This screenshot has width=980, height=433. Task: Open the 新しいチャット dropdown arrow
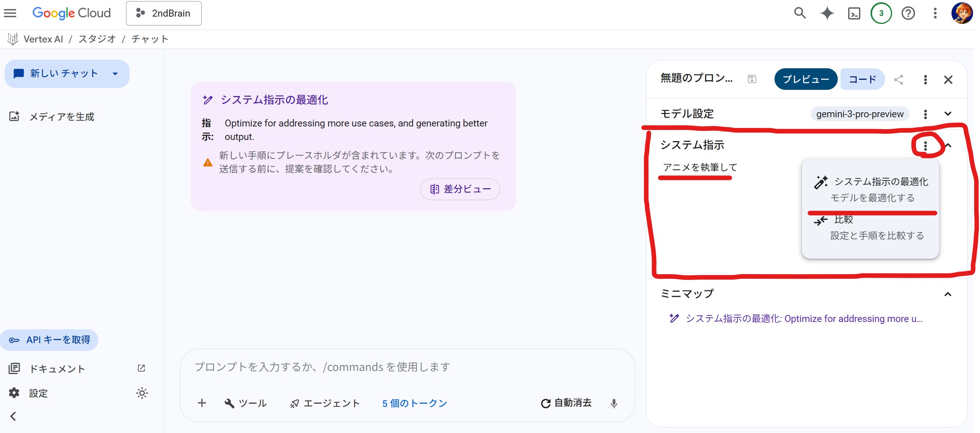(115, 74)
